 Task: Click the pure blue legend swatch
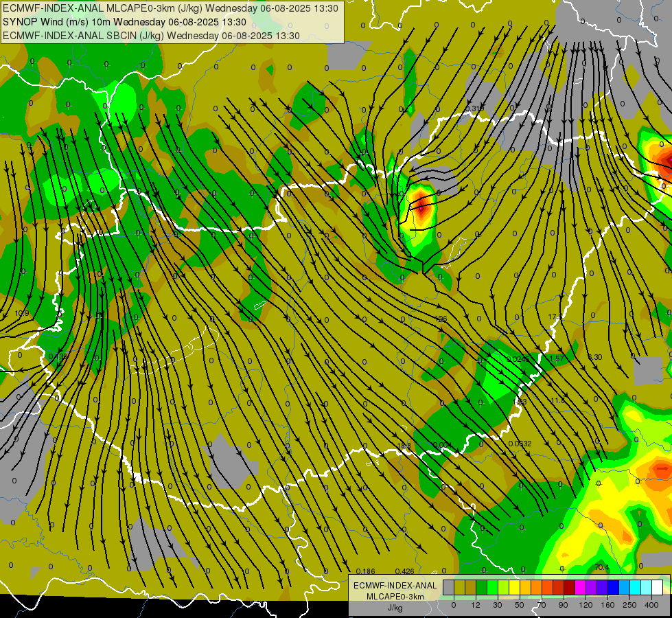pos(614,587)
